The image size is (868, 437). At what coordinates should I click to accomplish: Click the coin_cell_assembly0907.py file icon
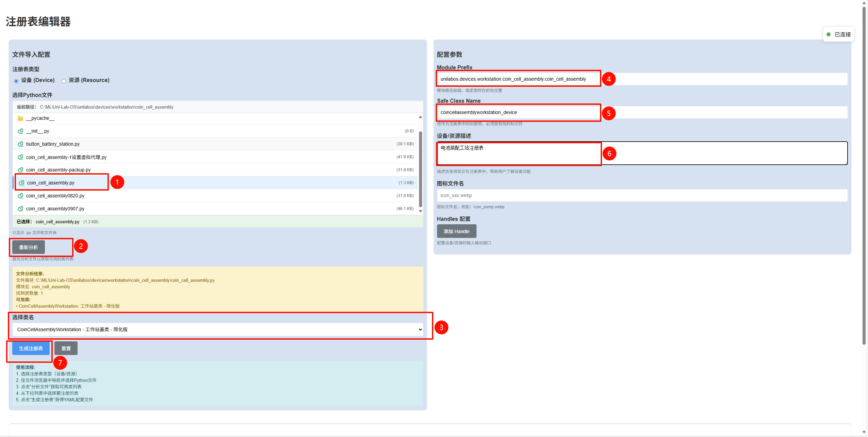[20, 209]
